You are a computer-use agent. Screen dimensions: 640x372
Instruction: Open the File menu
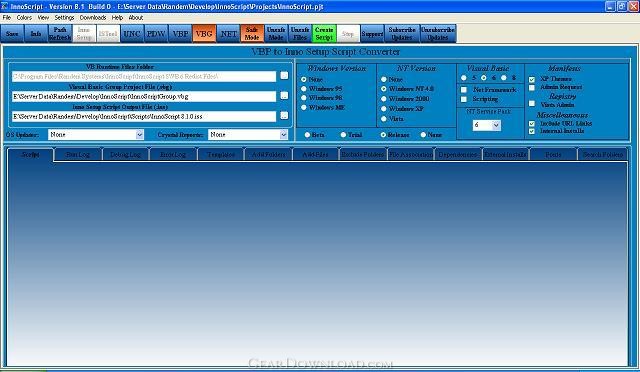(7, 18)
